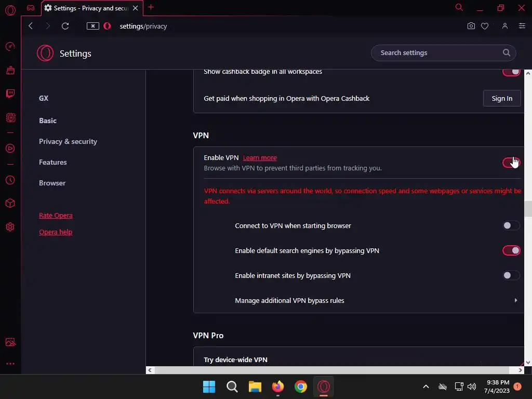Select Privacy & security section
Viewport: 532px width, 399px height.
(x=68, y=141)
